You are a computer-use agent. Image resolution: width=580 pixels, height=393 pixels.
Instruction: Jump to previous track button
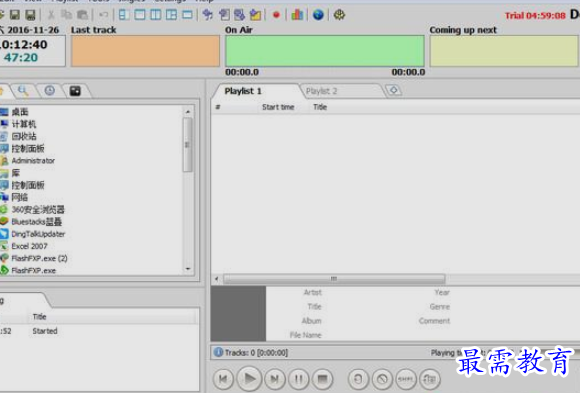click(223, 379)
